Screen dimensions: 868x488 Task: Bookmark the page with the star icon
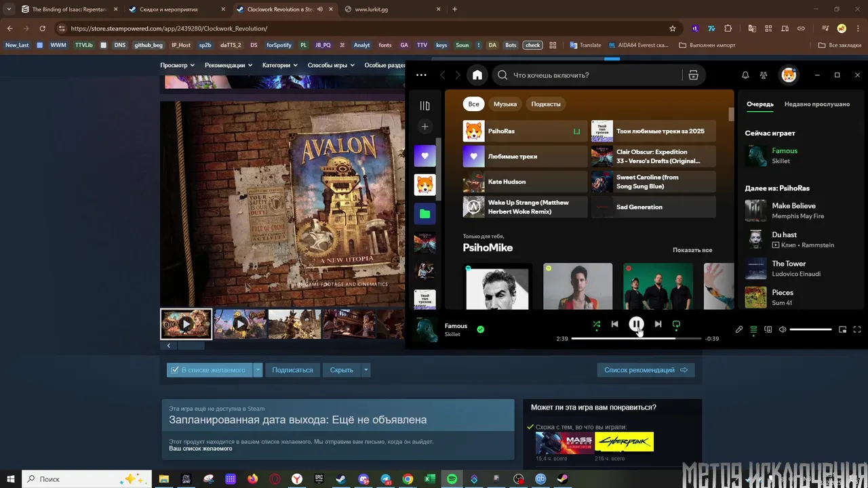point(673,28)
